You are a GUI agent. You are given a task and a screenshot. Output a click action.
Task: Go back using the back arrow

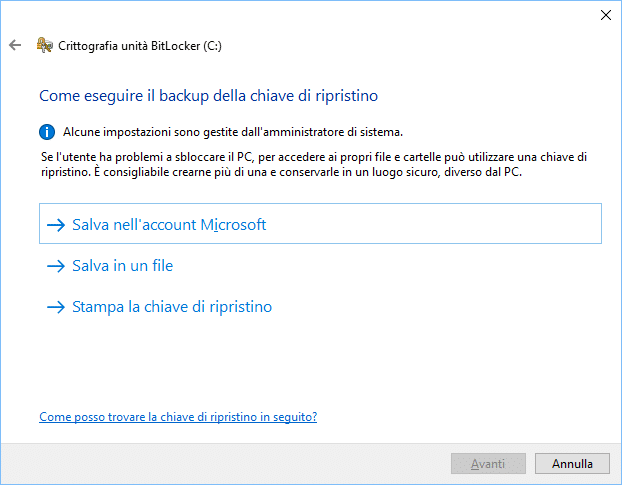click(x=15, y=45)
